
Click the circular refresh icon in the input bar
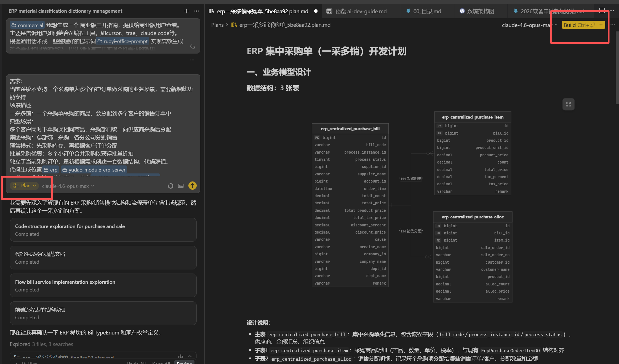(x=170, y=186)
